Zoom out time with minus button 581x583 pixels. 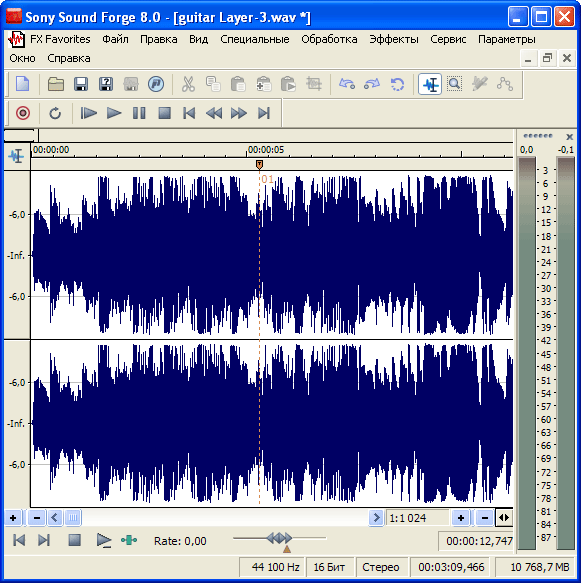pyautogui.click(x=485, y=518)
